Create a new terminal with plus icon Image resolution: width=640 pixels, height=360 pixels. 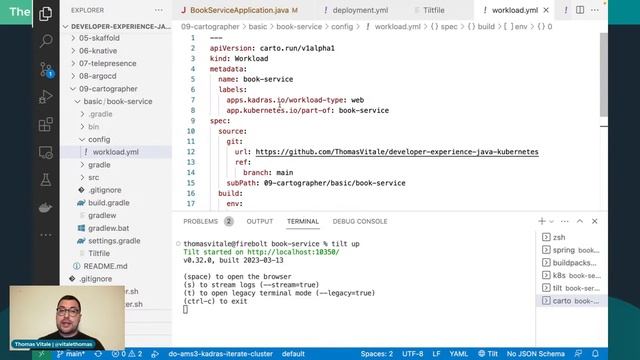(x=542, y=221)
